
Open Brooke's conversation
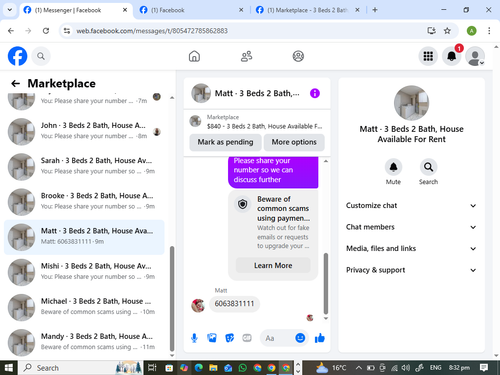84,202
